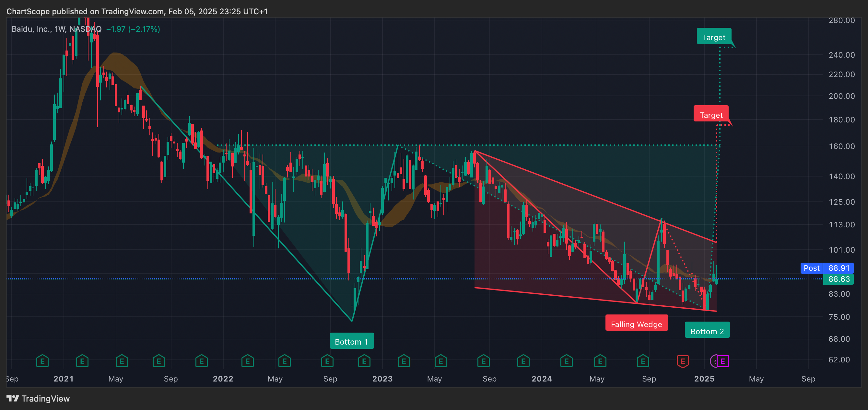Click the 2025 label on time axis
Screen dimensions: 868x410
704,379
